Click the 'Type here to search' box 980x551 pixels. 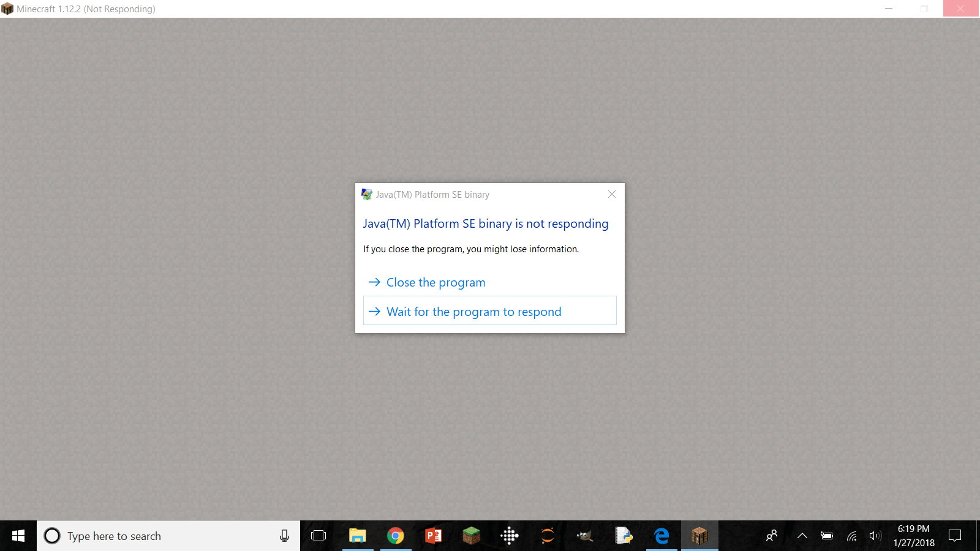point(168,536)
